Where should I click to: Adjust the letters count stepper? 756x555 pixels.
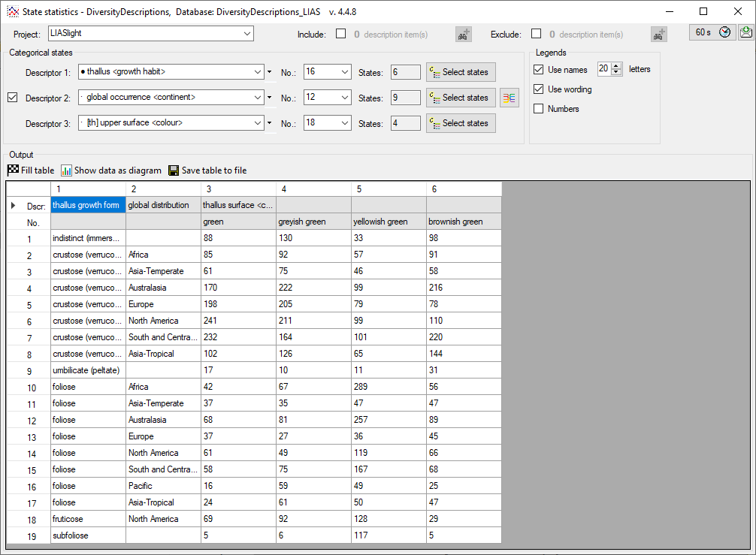tap(616, 69)
